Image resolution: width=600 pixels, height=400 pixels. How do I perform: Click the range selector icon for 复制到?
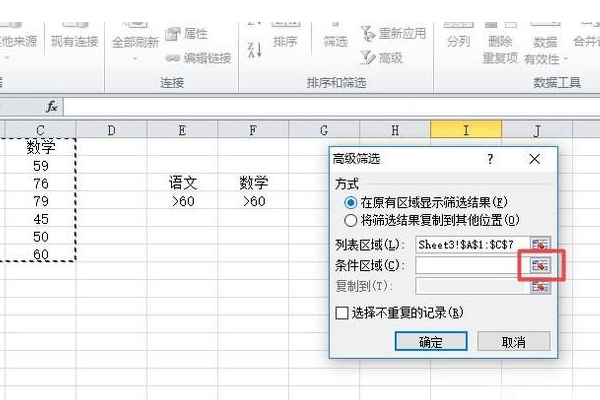tap(540, 286)
